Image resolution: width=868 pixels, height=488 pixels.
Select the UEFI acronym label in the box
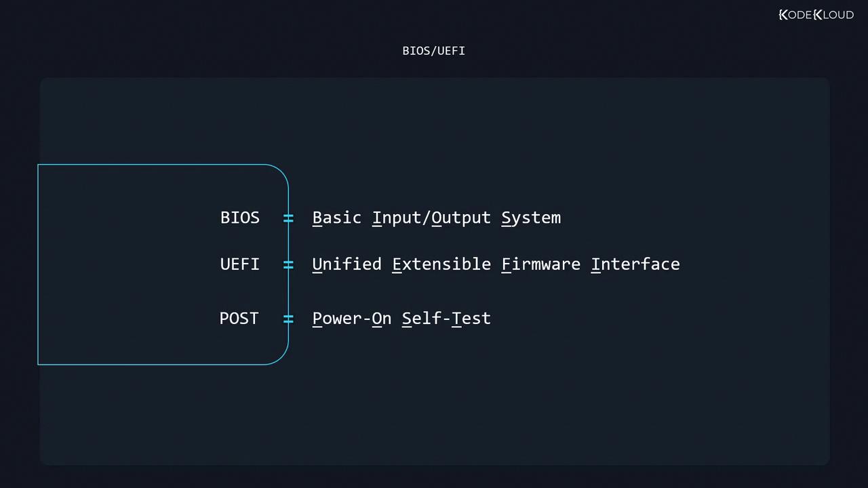point(239,264)
